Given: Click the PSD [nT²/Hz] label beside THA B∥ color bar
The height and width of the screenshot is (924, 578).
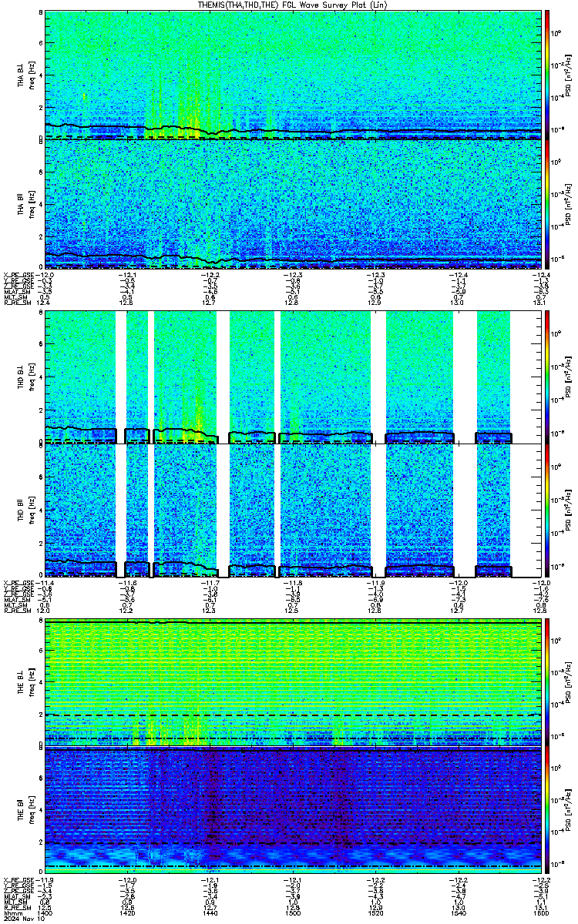Looking at the screenshot, I should coord(569,203).
